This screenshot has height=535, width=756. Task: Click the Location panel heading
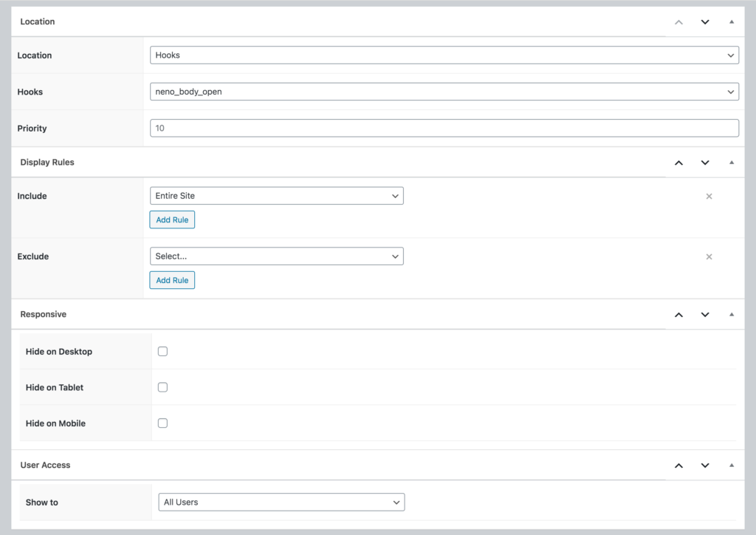(38, 21)
